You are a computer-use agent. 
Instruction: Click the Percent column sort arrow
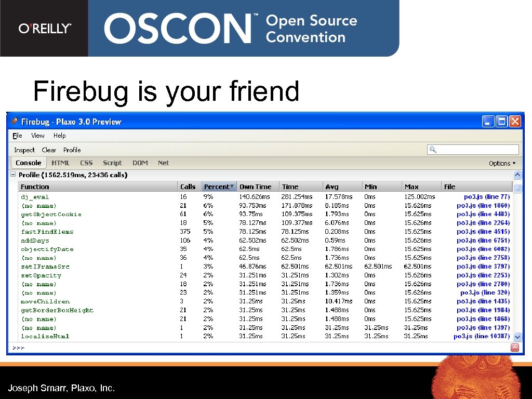(231, 187)
